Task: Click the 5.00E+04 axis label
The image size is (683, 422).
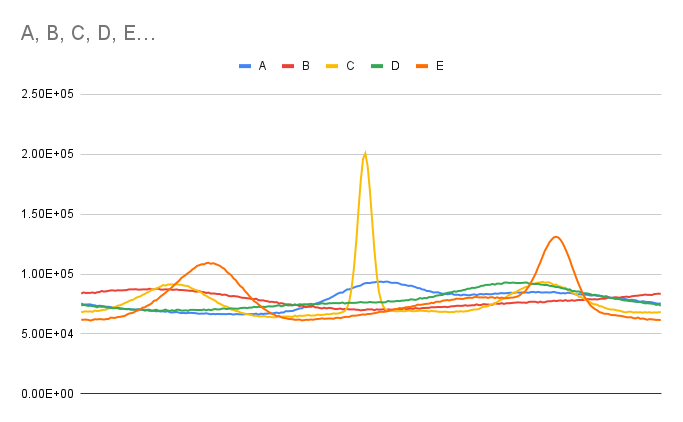Action: coord(49,334)
